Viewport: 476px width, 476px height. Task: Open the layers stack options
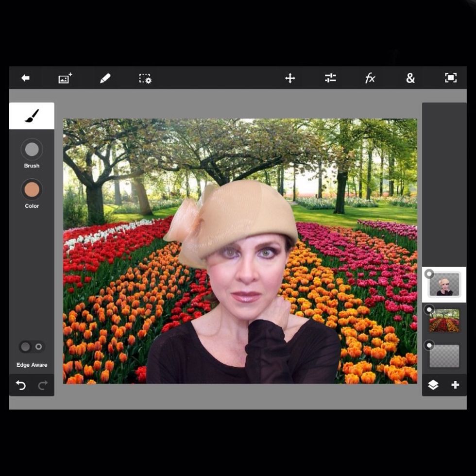pos(433,385)
